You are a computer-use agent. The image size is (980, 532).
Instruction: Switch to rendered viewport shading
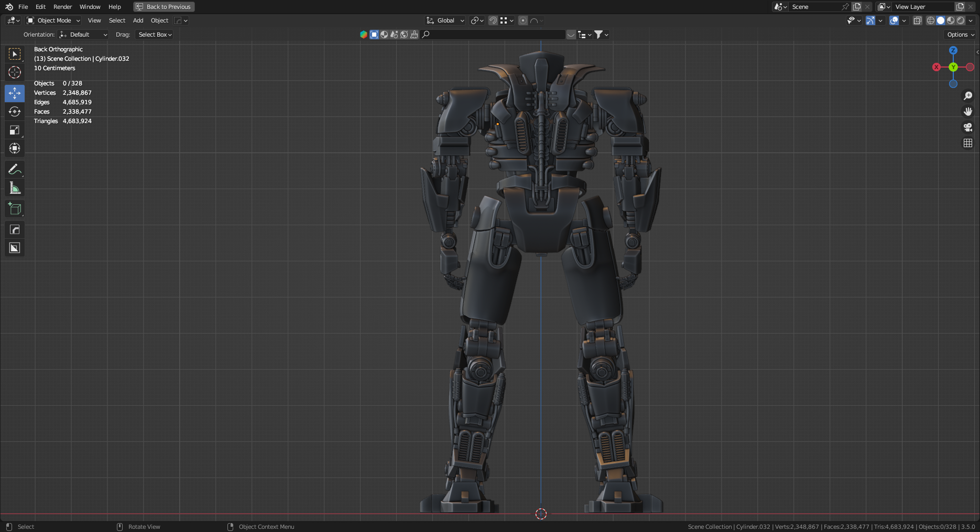point(961,20)
